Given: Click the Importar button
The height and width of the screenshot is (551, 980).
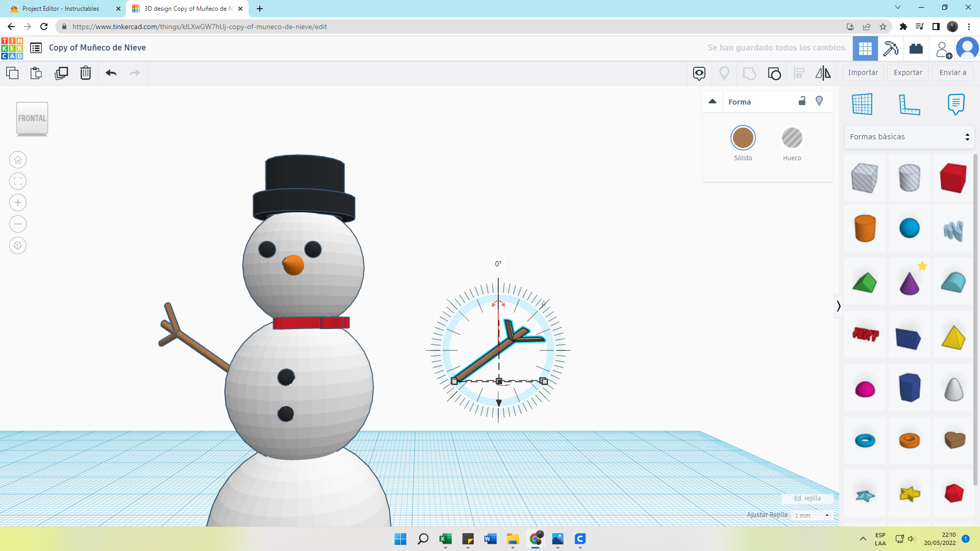Looking at the screenshot, I should 863,72.
